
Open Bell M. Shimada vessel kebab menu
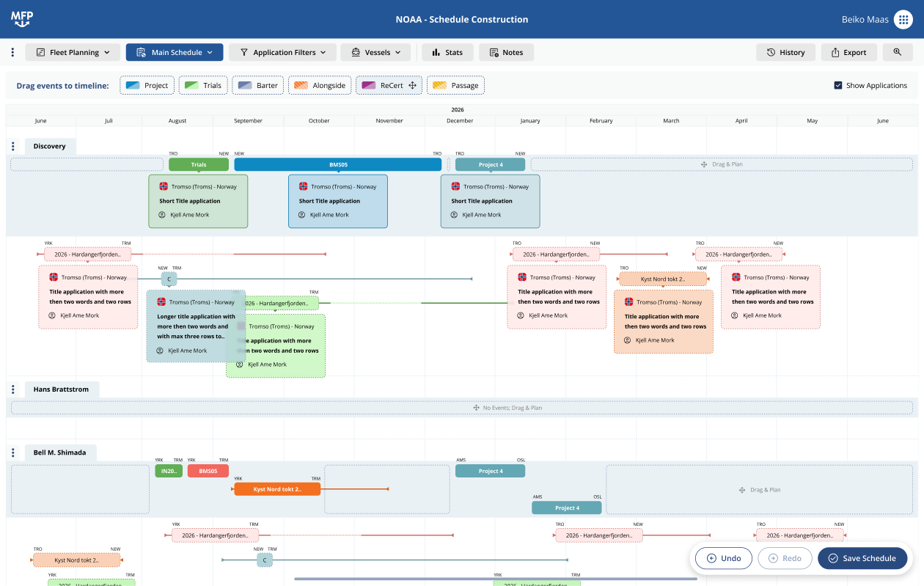(12, 453)
